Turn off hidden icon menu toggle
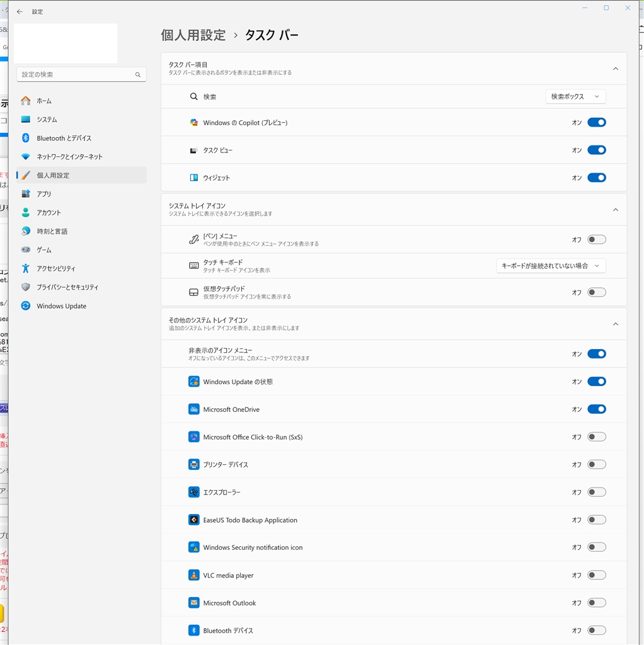The image size is (644, 645). point(597,354)
